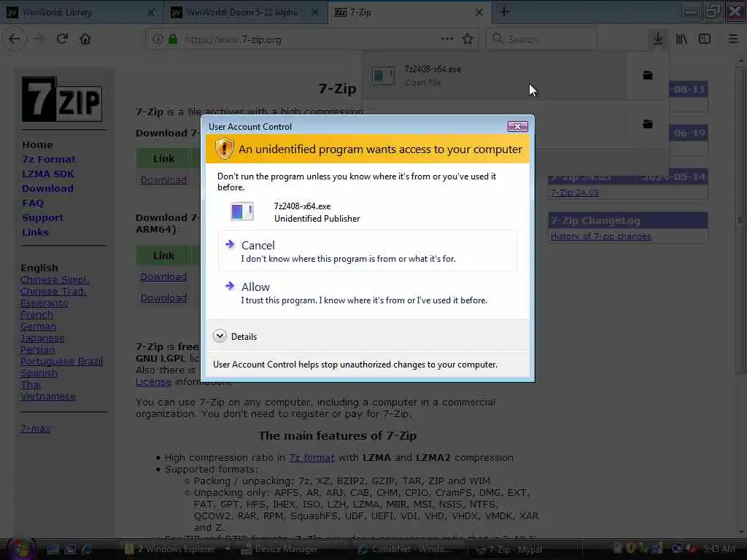Open the Links sidebar link
The height and width of the screenshot is (560, 747).
(x=35, y=233)
